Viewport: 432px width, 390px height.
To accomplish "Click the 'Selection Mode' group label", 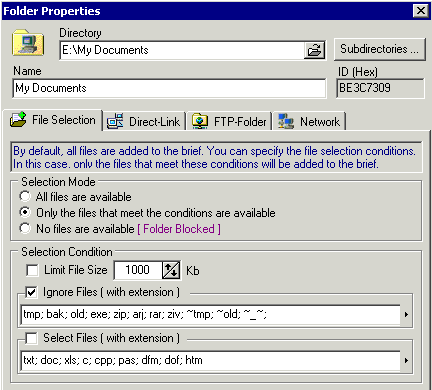I will (x=58, y=182).
